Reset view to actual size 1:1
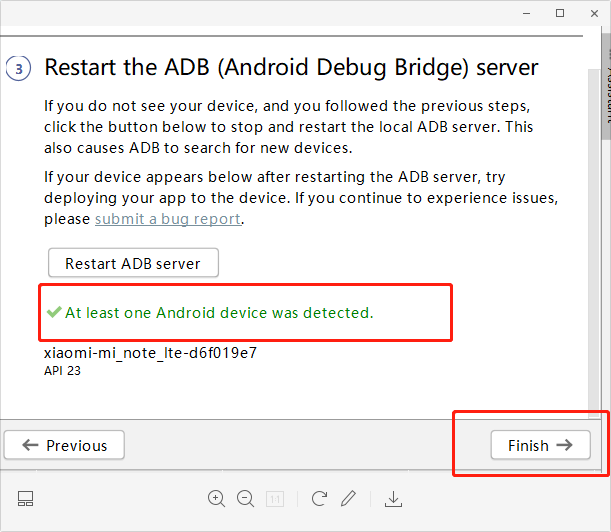Image resolution: width=611 pixels, height=532 pixels. point(274,498)
